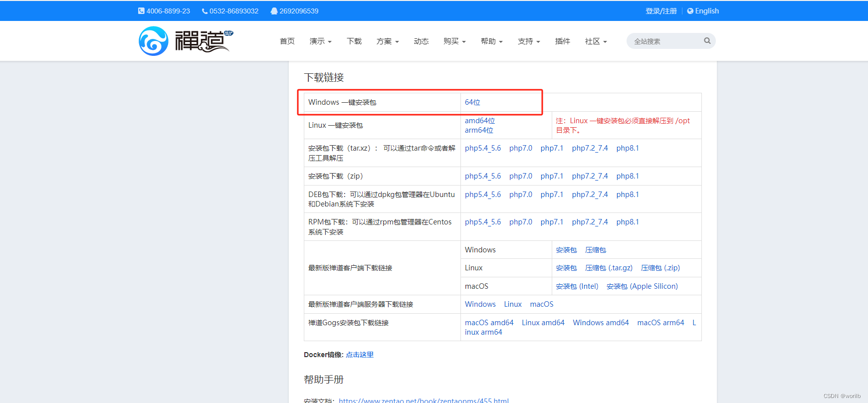This screenshot has width=868, height=403.
Task: Click the phone icon beside 4006-8899-23
Action: [x=141, y=11]
